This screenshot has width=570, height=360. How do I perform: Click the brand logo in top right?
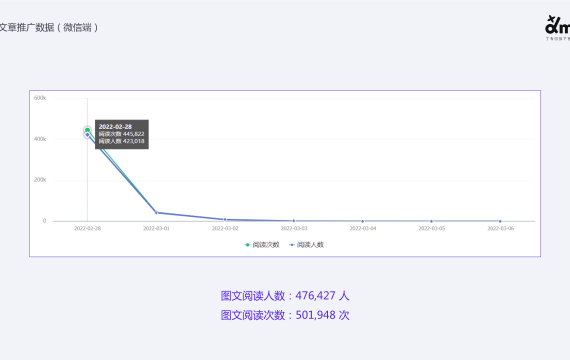coord(557,28)
